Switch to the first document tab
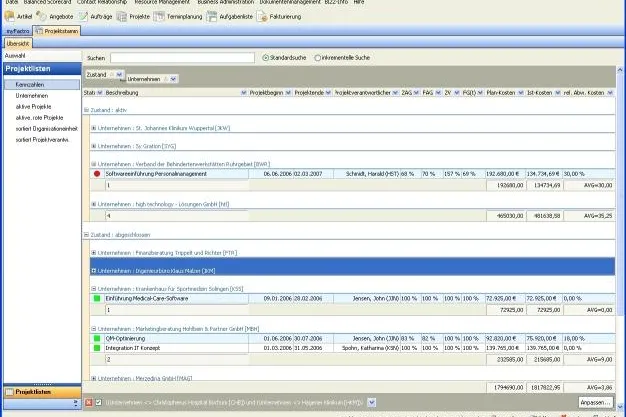The height and width of the screenshot is (417, 626). pyautogui.click(x=18, y=31)
